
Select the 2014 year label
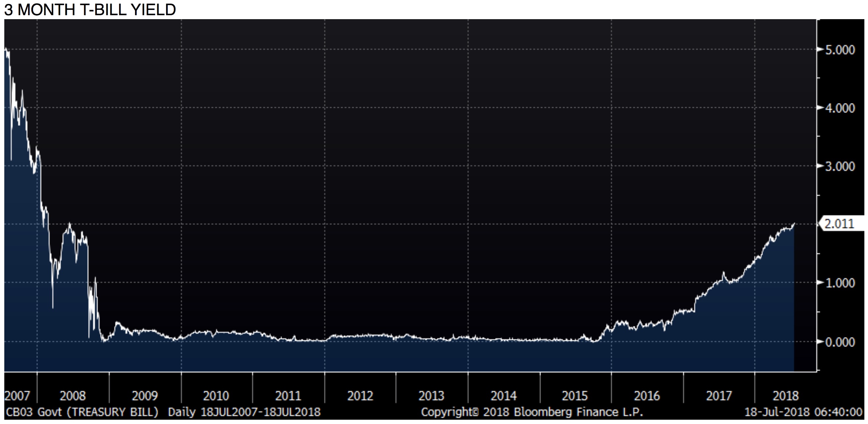503,396
